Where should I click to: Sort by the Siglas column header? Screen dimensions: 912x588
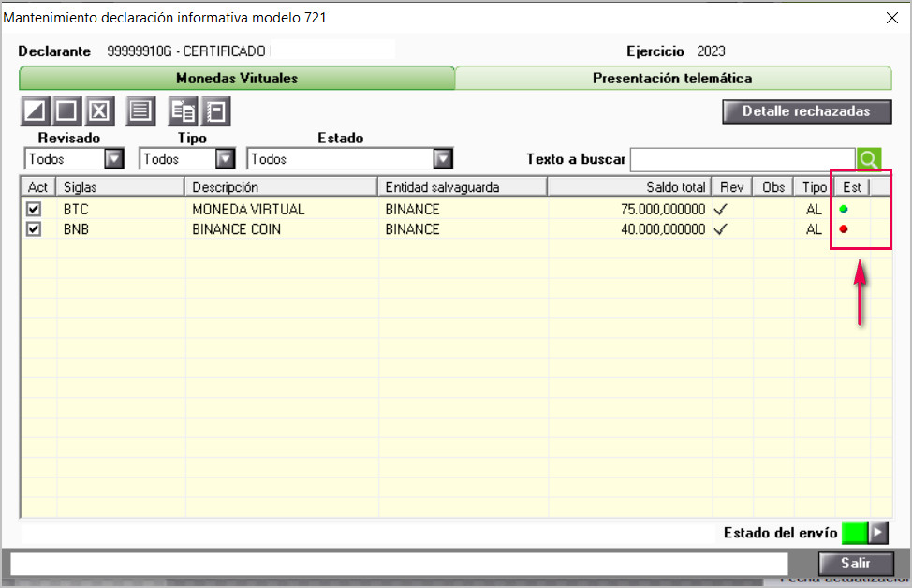click(x=120, y=186)
